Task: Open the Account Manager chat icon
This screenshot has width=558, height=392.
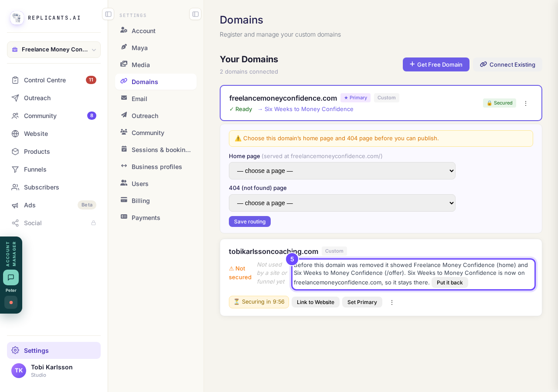Action: pos(11,277)
